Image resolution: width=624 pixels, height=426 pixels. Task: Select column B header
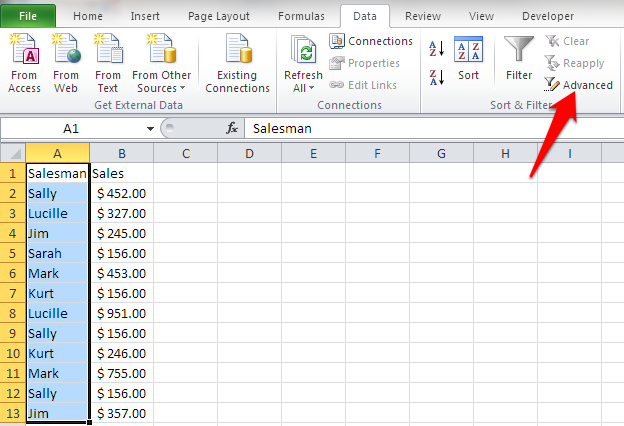[122, 153]
